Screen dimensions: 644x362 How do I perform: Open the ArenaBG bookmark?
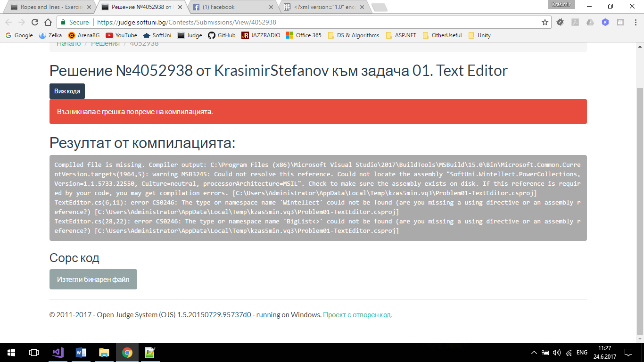point(84,35)
